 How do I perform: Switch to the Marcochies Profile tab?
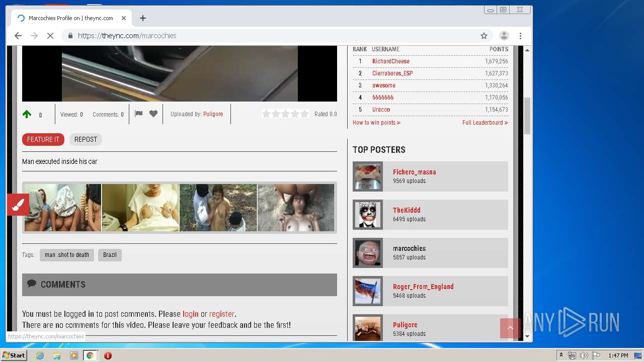tap(70, 18)
